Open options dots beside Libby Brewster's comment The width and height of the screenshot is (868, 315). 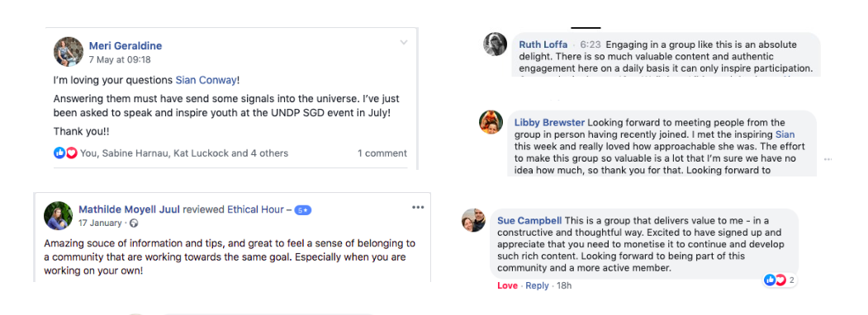click(828, 159)
